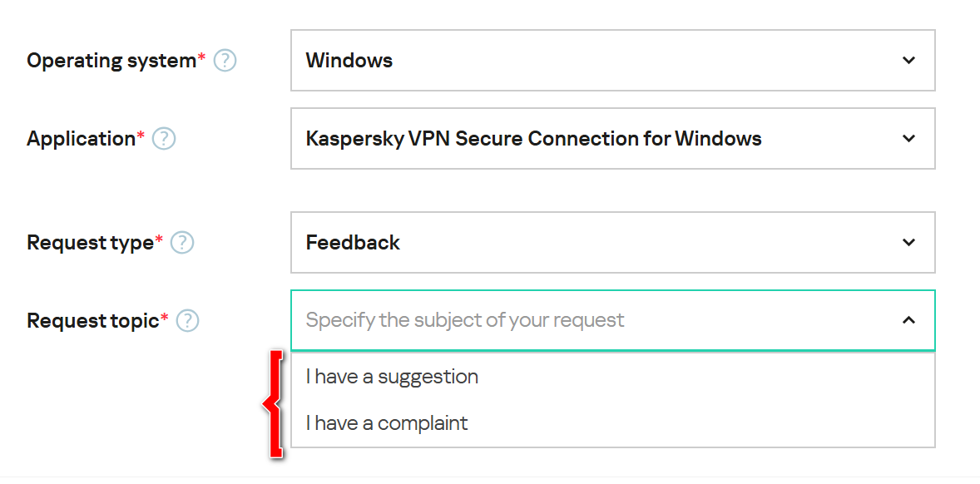Show help for Request topic field

click(x=188, y=321)
